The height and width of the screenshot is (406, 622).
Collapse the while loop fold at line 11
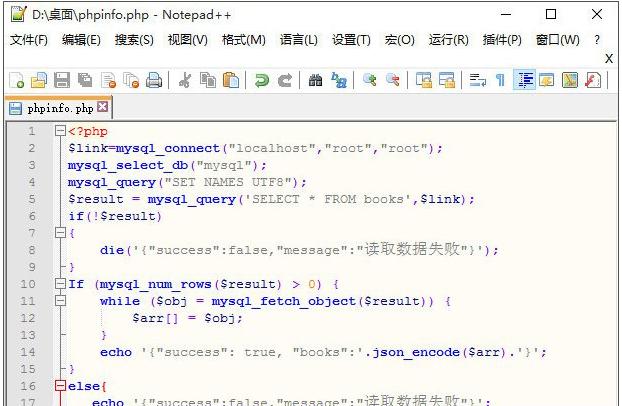tap(60, 301)
